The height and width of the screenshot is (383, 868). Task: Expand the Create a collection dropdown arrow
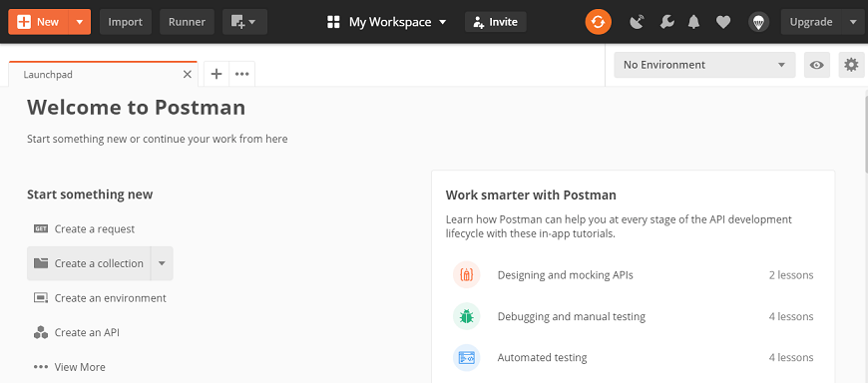click(162, 263)
